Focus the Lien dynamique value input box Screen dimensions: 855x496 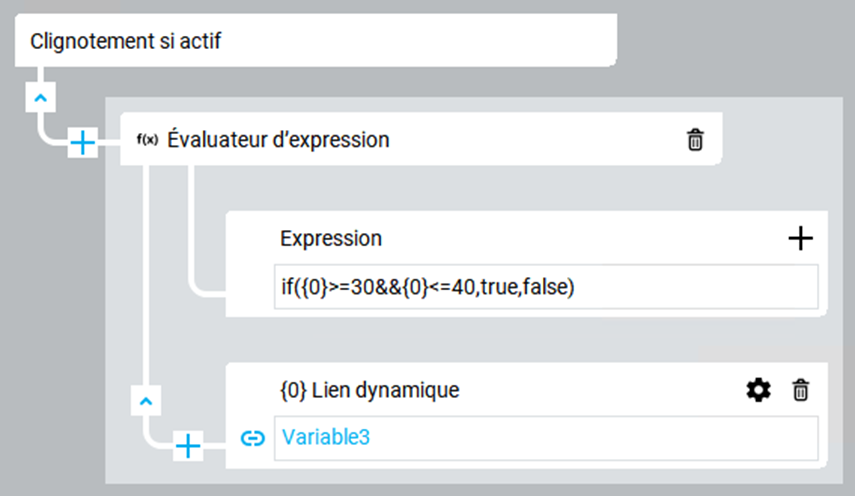pyautogui.click(x=546, y=438)
